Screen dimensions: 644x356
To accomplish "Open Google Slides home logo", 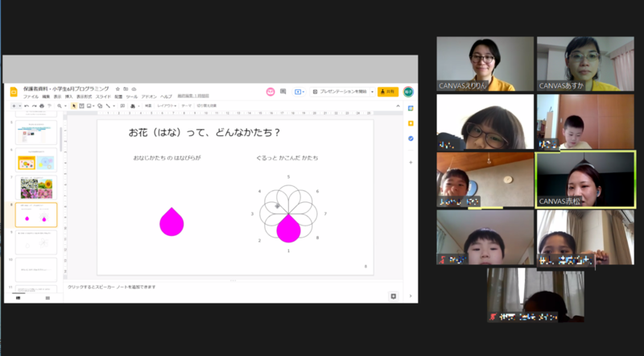I will (14, 92).
